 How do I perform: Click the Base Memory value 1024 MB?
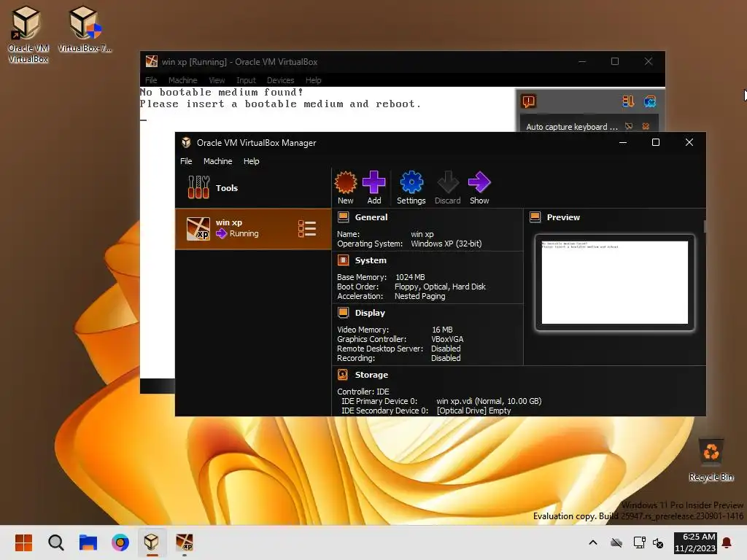[410, 277]
